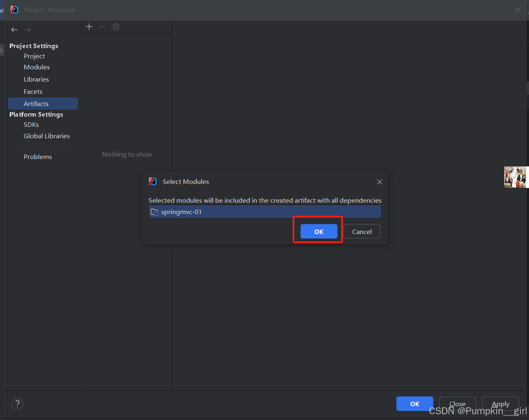Open the Problems section
The image size is (529, 420).
pos(38,157)
